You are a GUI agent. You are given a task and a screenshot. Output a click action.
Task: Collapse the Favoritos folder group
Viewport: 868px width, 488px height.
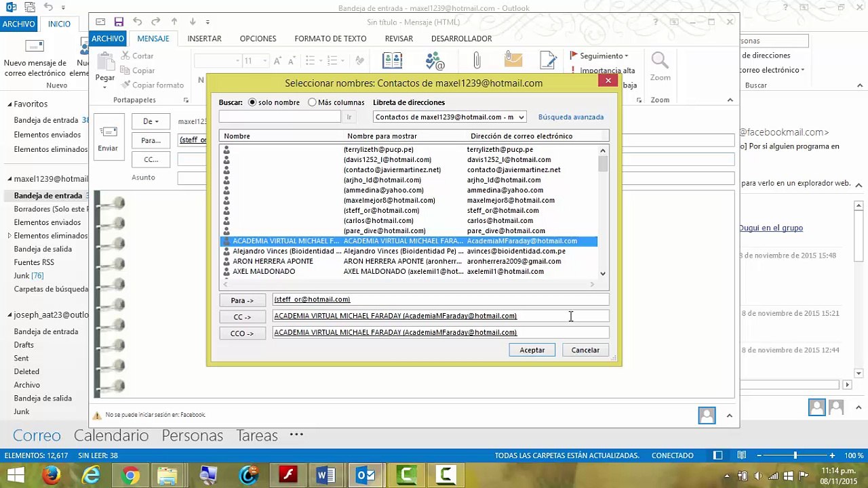(10, 104)
